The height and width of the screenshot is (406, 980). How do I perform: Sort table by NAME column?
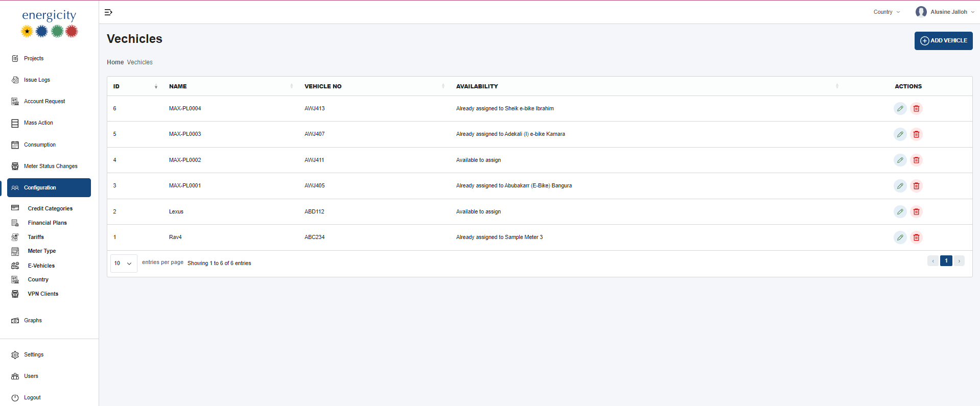(x=230, y=86)
